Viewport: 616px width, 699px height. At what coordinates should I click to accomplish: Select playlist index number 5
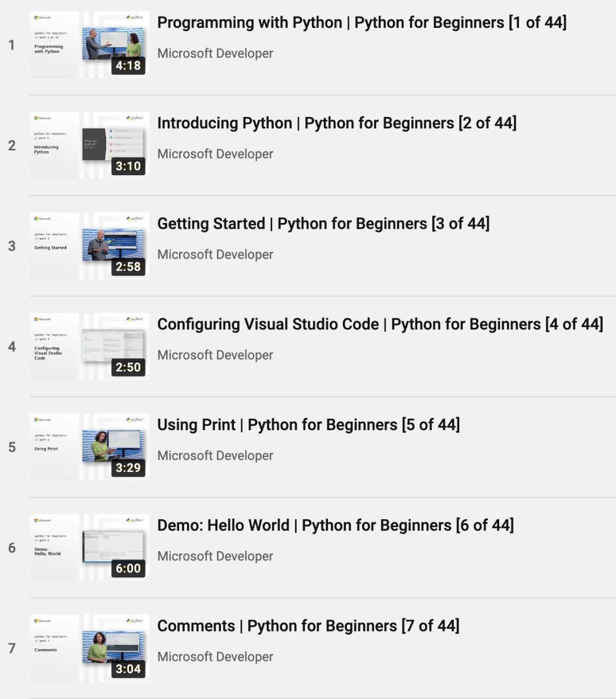(11, 447)
